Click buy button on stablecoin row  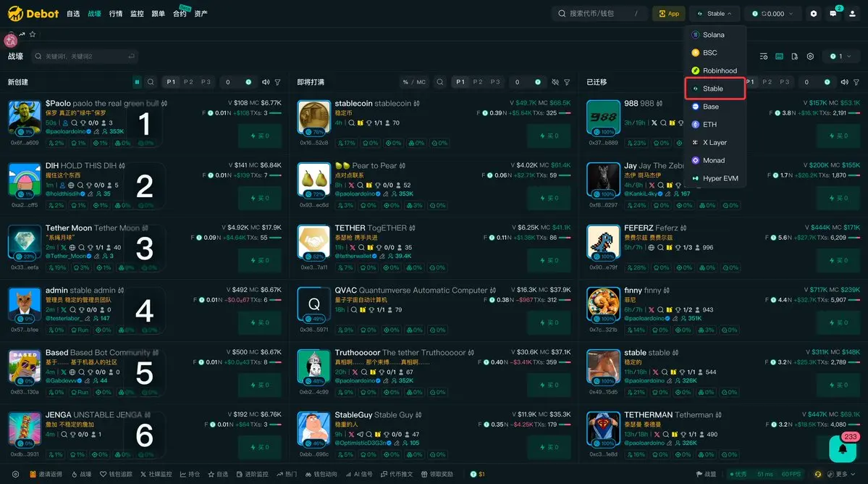tap(549, 135)
